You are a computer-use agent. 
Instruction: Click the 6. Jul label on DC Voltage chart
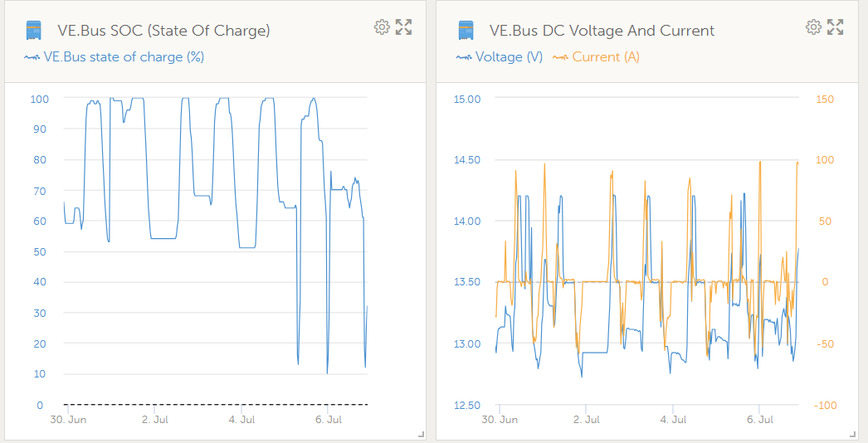(x=759, y=420)
